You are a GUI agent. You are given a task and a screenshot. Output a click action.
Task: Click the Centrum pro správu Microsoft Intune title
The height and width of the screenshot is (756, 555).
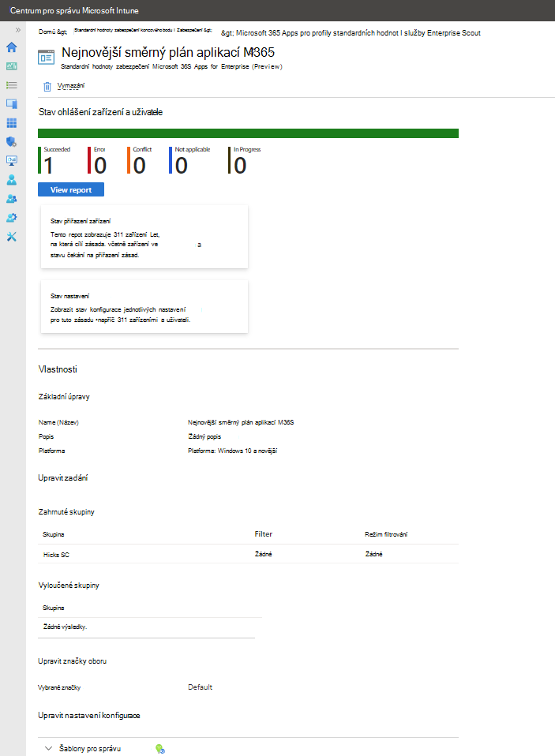[74, 10]
